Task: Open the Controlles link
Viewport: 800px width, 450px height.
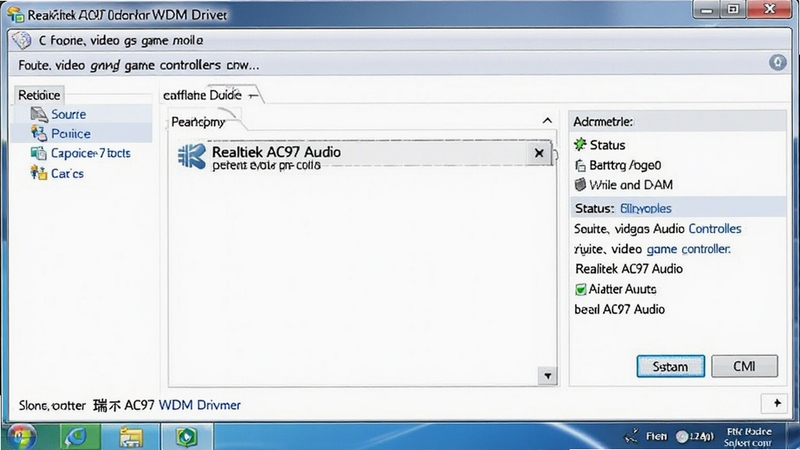Action: (715, 229)
